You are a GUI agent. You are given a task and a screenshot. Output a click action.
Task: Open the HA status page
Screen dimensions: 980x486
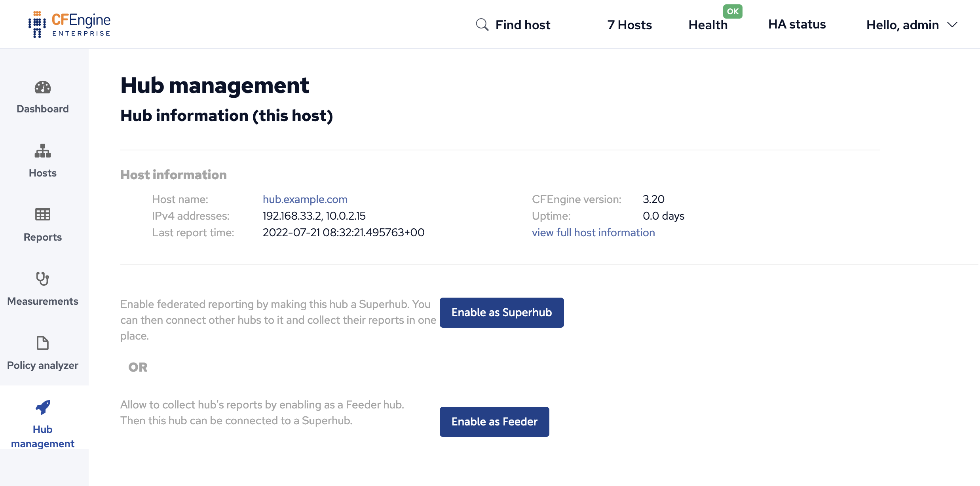[x=796, y=24]
